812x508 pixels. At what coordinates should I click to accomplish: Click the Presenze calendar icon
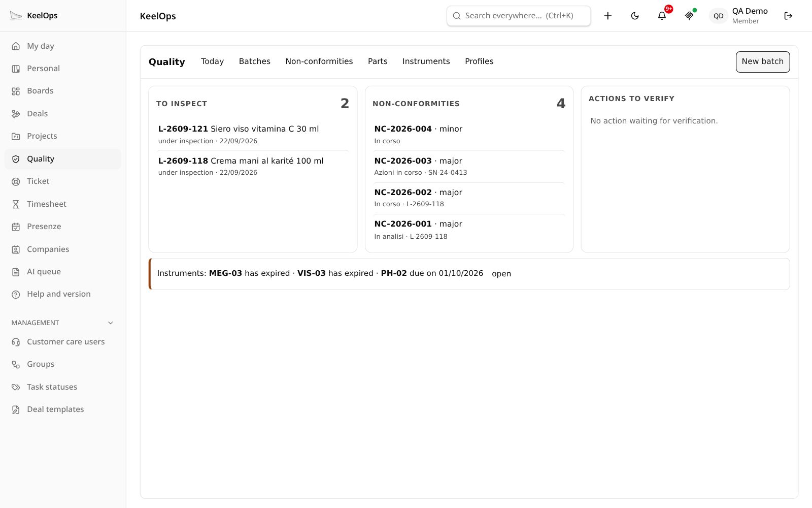point(16,227)
